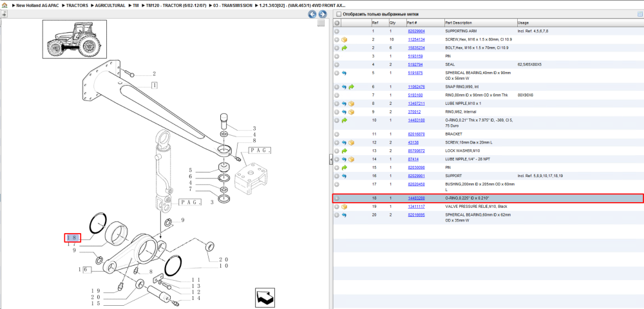Click the blue arrow icon for part 82016695
Image resolution: width=644 pixels, height=309 pixels.
point(344,215)
